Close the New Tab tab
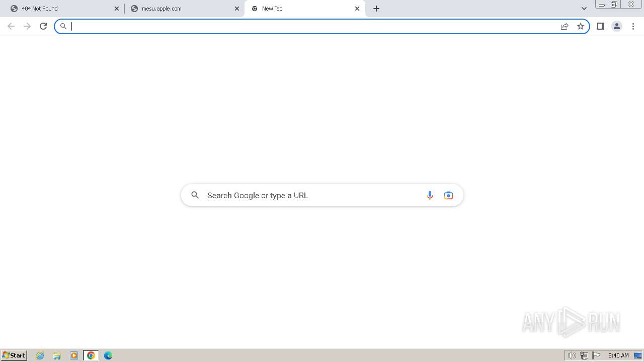 [x=357, y=9]
